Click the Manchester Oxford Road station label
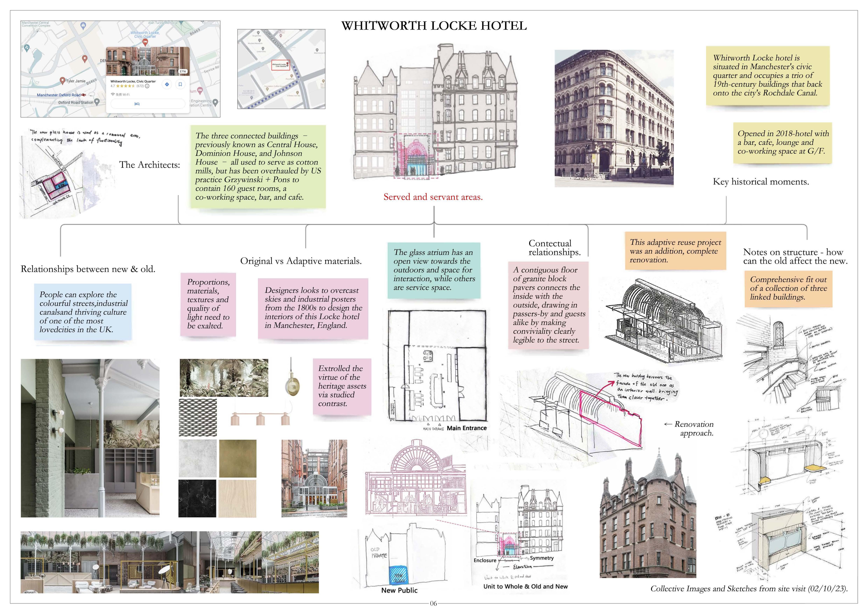The height and width of the screenshot is (614, 868). [x=59, y=95]
